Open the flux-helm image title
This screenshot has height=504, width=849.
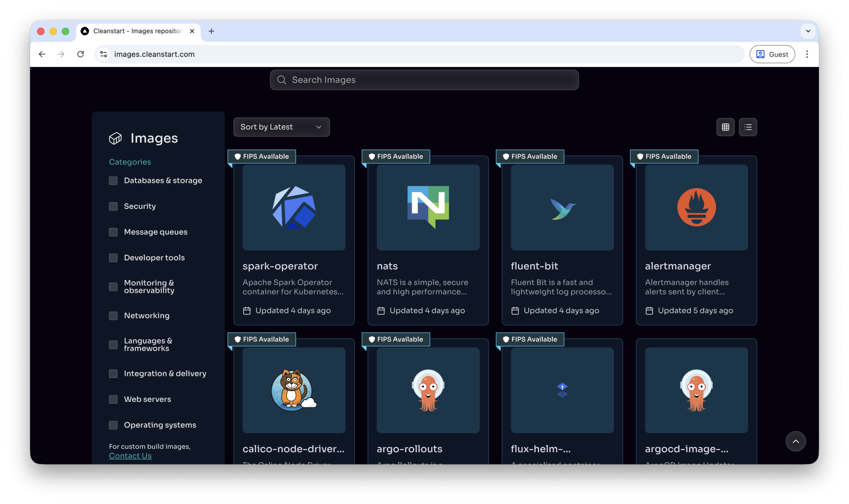[541, 449]
